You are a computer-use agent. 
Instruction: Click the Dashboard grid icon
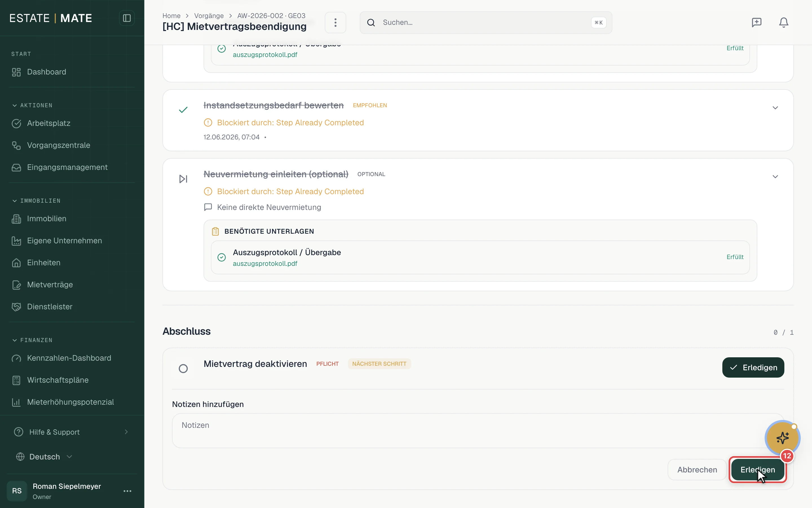tap(16, 72)
